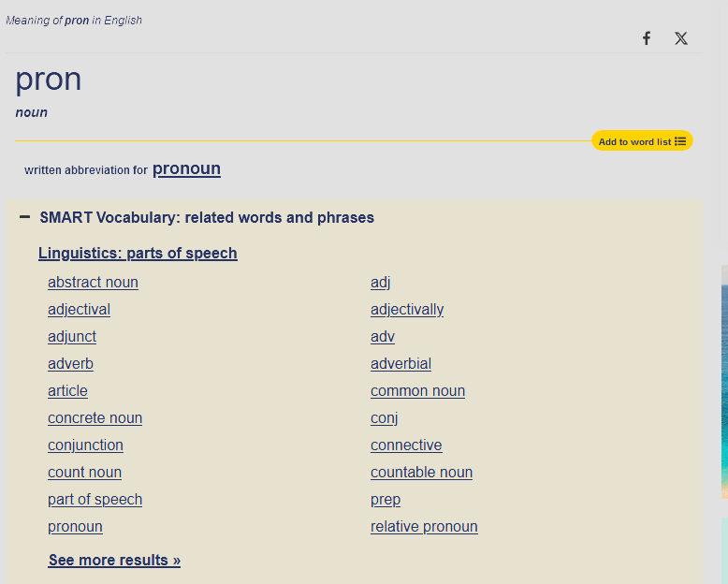The width and height of the screenshot is (728, 584).
Task: Share the definition on X
Action: [x=681, y=38]
